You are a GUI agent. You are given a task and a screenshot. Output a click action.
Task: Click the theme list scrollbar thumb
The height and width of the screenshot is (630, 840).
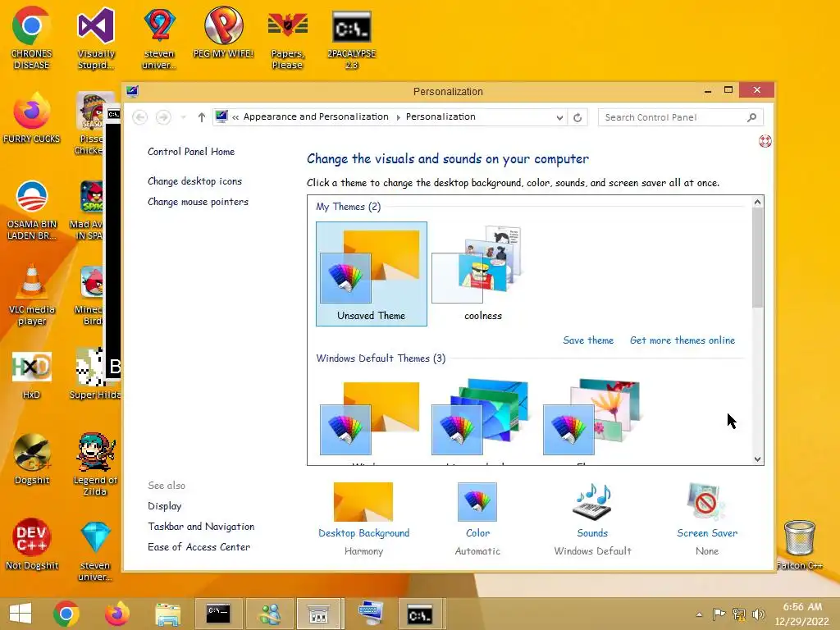click(757, 258)
